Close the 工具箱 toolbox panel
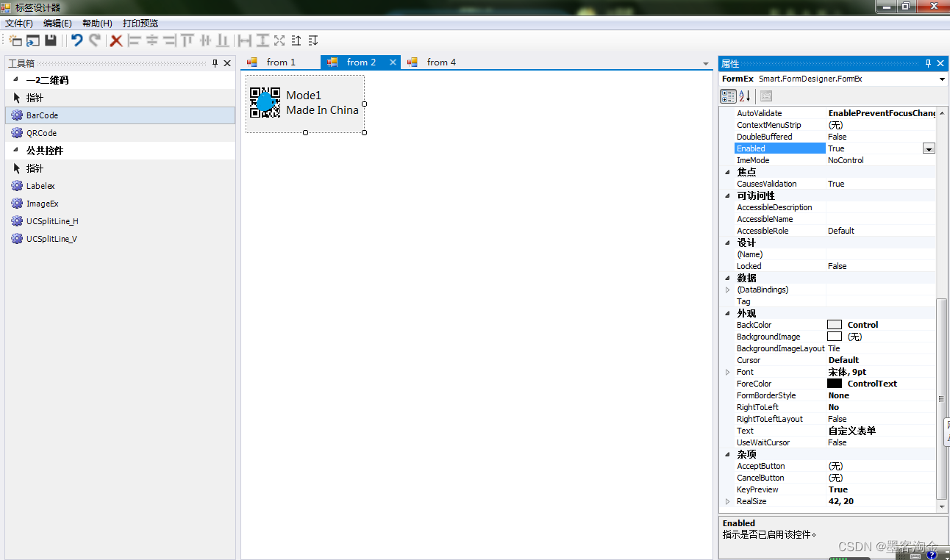Image resolution: width=950 pixels, height=560 pixels. 227,63
